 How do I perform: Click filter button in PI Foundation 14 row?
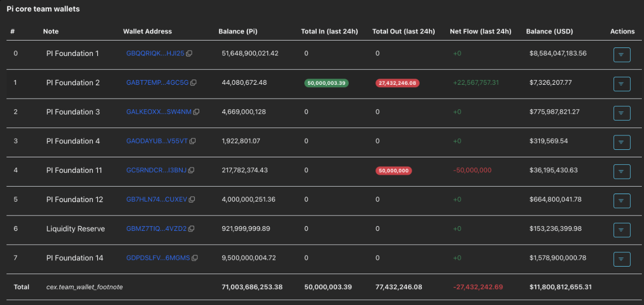[x=622, y=259]
